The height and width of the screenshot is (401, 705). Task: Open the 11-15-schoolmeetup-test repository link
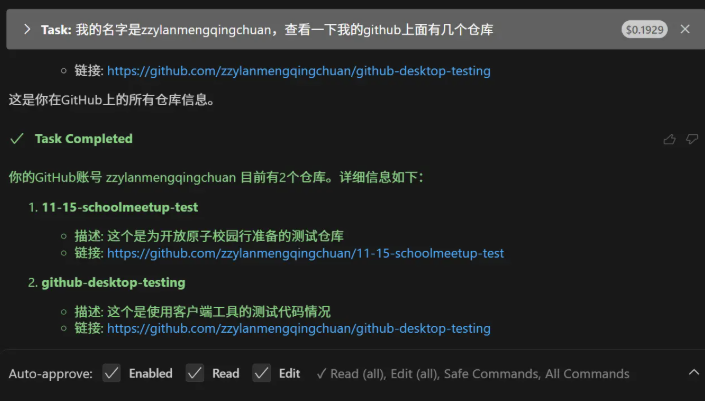pos(305,253)
